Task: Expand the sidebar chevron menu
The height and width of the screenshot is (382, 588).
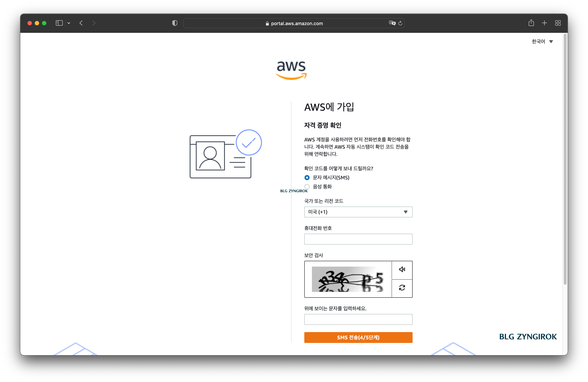Action: (69, 23)
